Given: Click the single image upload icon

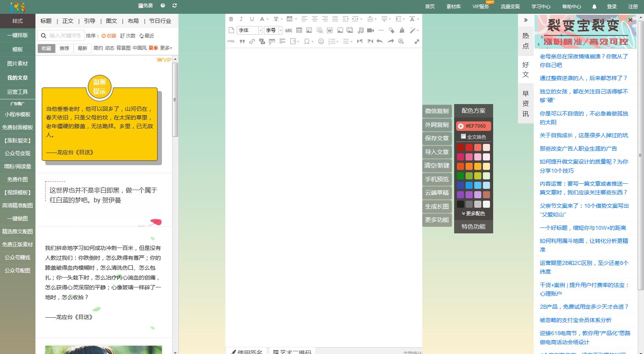Looking at the screenshot, I should pyautogui.click(x=340, y=30).
